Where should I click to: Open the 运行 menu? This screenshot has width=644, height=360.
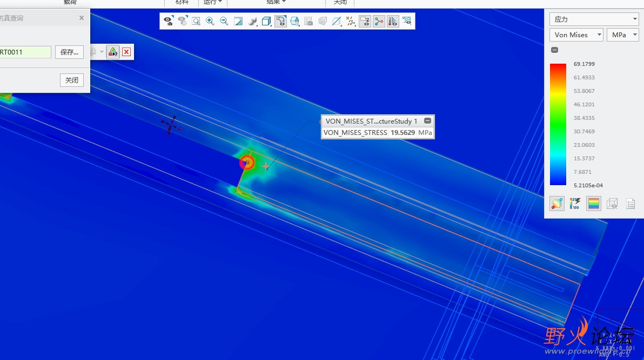[212, 3]
